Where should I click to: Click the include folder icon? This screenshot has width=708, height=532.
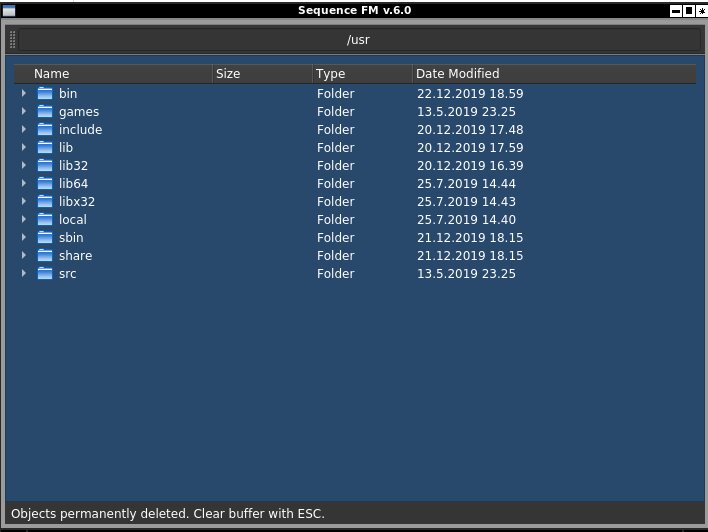45,130
